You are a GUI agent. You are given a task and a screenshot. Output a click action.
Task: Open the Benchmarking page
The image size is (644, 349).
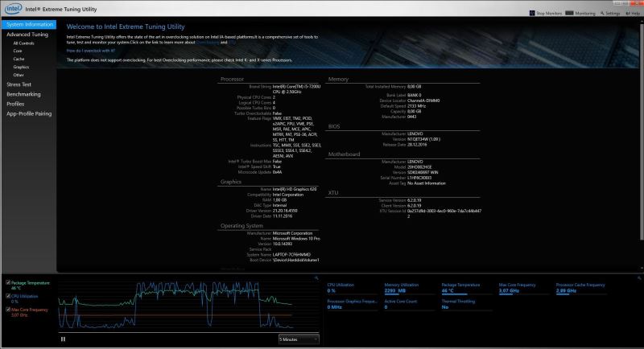click(23, 94)
